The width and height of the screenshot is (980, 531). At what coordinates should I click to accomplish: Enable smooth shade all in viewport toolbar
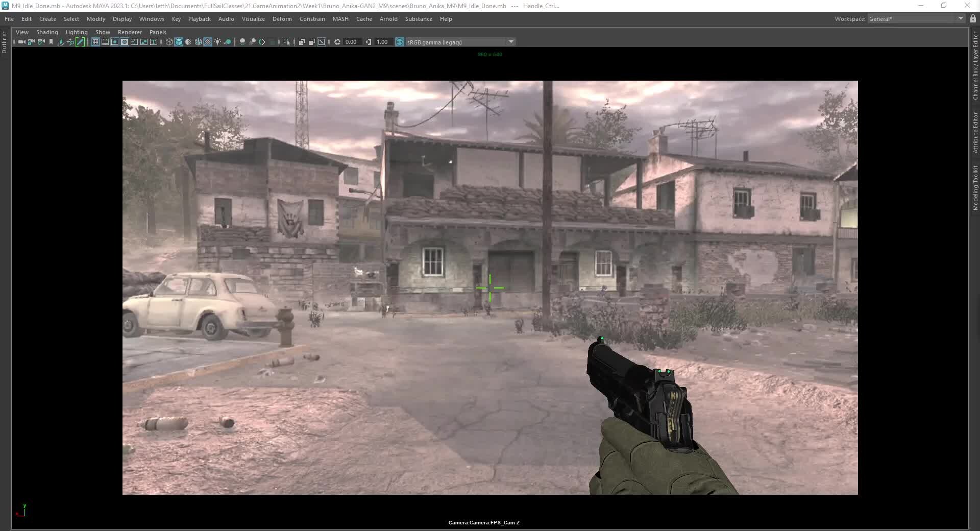179,42
